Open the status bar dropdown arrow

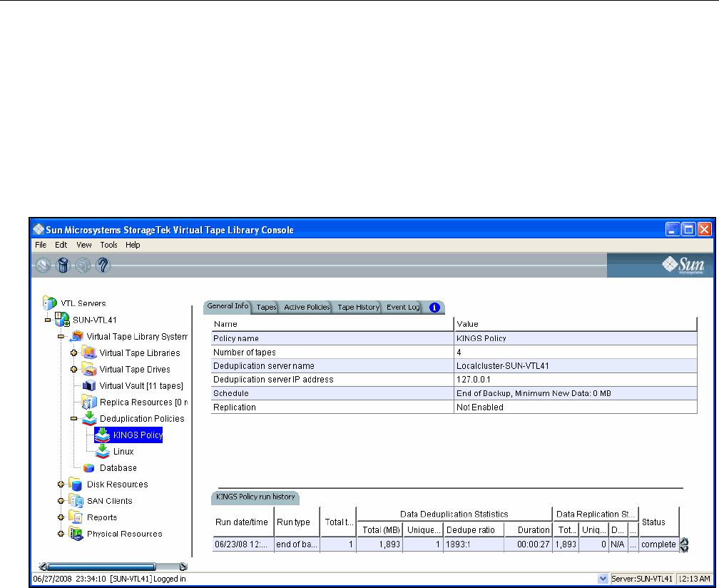click(x=603, y=578)
